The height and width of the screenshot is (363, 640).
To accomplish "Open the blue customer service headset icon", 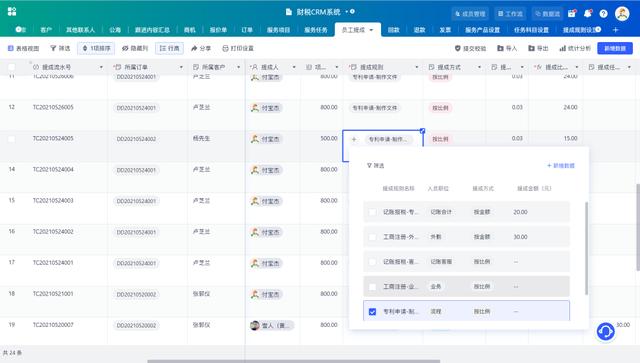I will pyautogui.click(x=605, y=332).
